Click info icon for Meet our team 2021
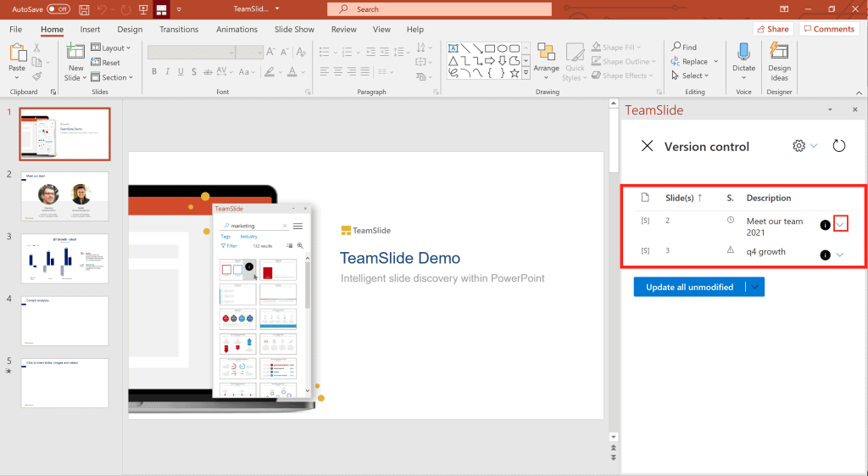 point(825,225)
